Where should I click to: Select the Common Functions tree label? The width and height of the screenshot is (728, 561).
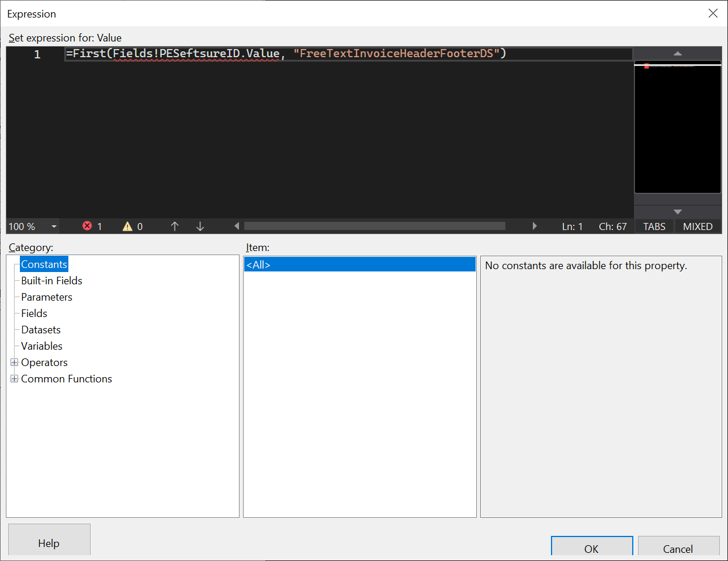click(67, 379)
